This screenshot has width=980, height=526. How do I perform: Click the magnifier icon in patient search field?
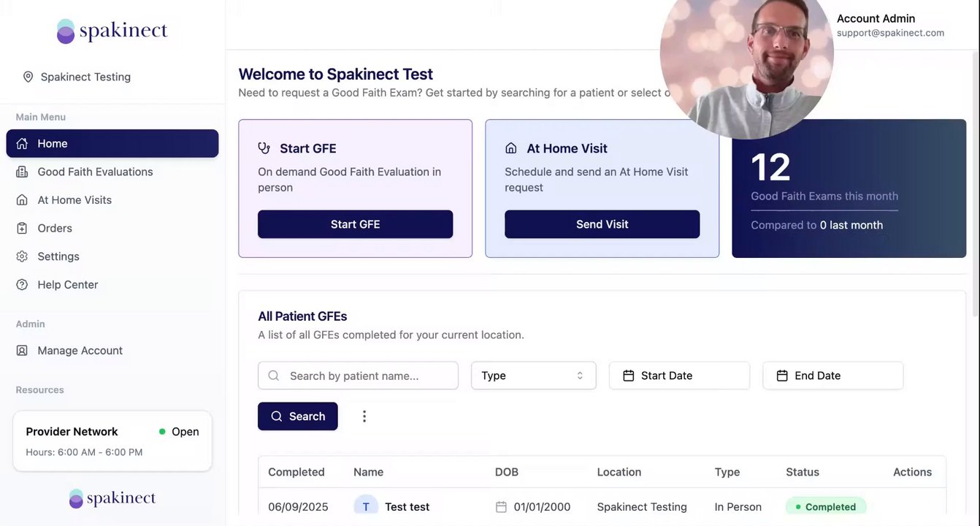pos(274,376)
